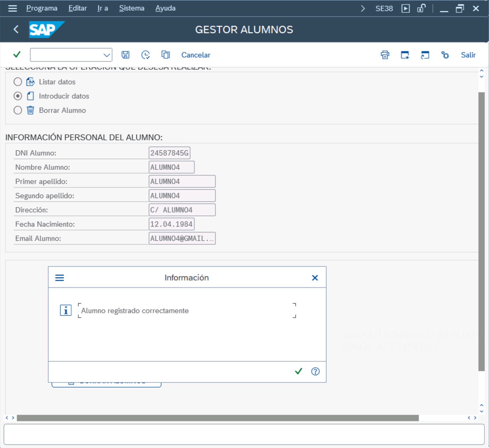Expand command field arrow beside SE38
Screen dimensions: 489x448
pyautogui.click(x=363, y=8)
